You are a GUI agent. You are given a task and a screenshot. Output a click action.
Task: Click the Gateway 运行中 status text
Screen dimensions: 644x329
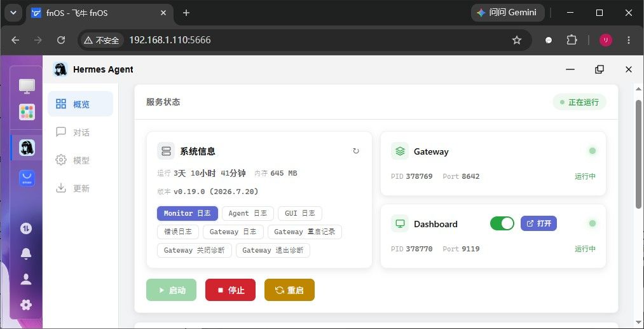pyautogui.click(x=585, y=176)
